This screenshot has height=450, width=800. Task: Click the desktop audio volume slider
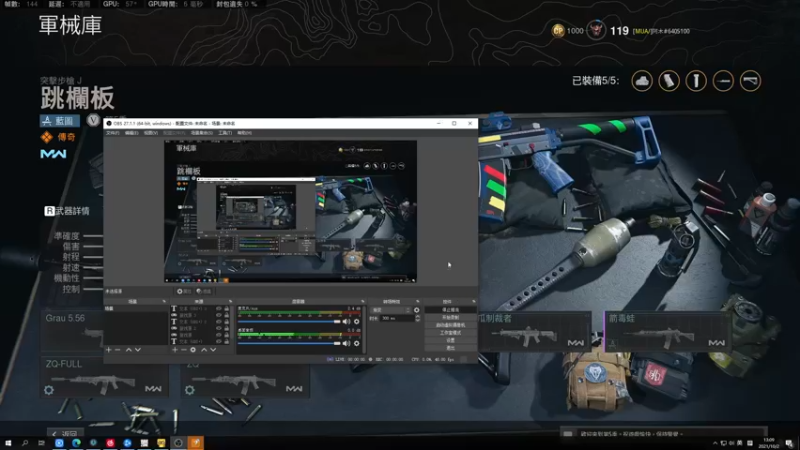point(289,343)
